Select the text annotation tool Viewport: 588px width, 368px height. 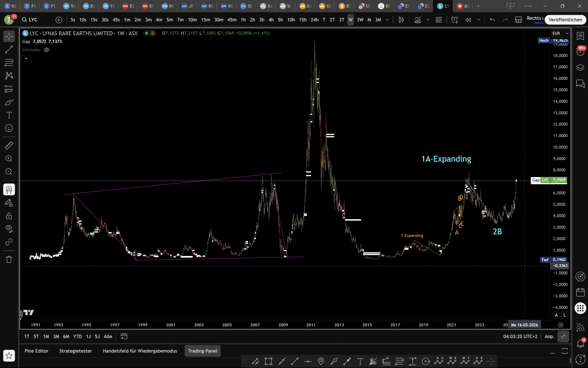pyautogui.click(x=9, y=115)
